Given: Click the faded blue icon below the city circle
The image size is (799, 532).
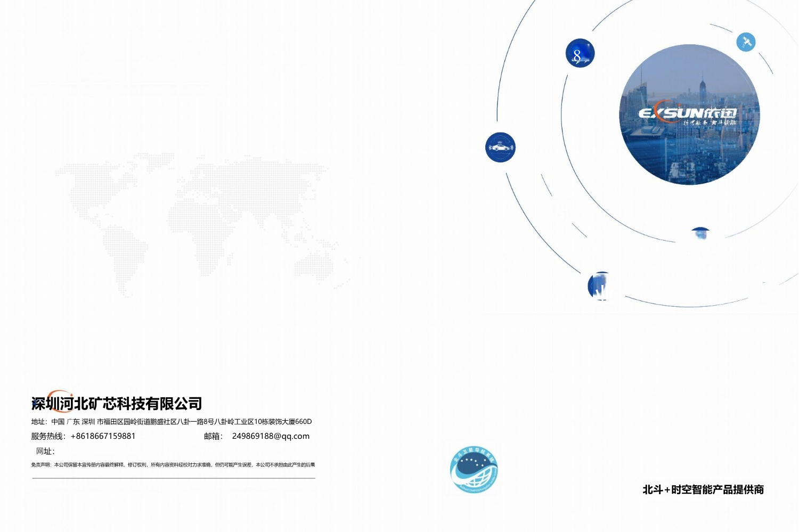Looking at the screenshot, I should point(700,235).
